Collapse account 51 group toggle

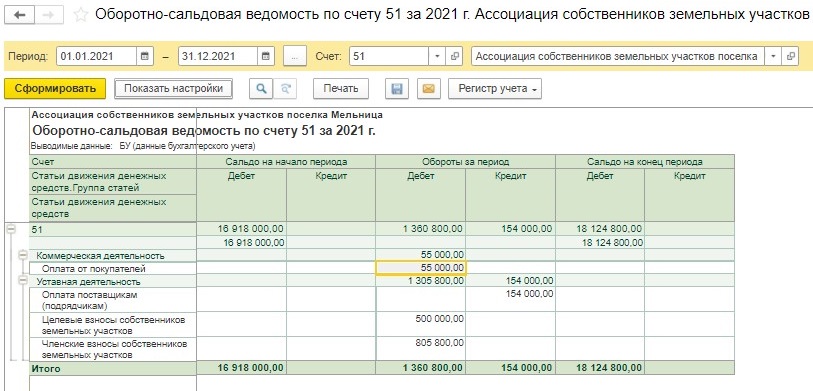(11, 229)
